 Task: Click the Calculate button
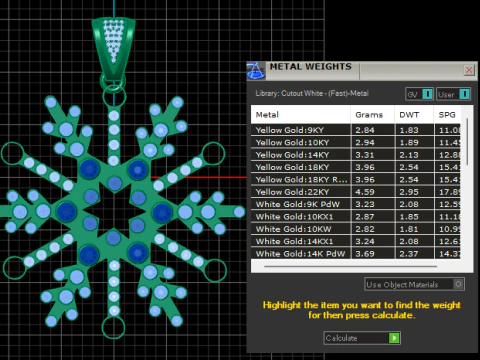[362, 338]
